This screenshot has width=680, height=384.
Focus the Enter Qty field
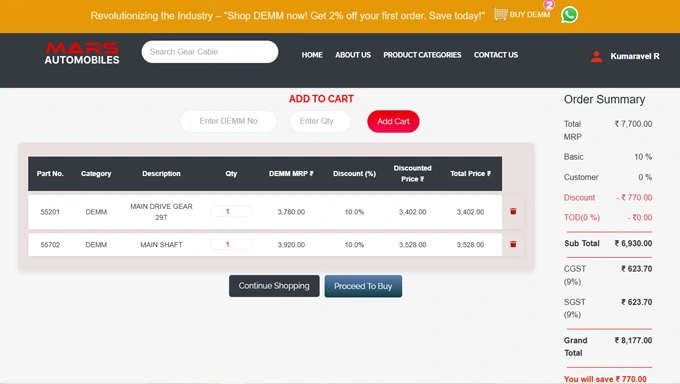coord(320,121)
